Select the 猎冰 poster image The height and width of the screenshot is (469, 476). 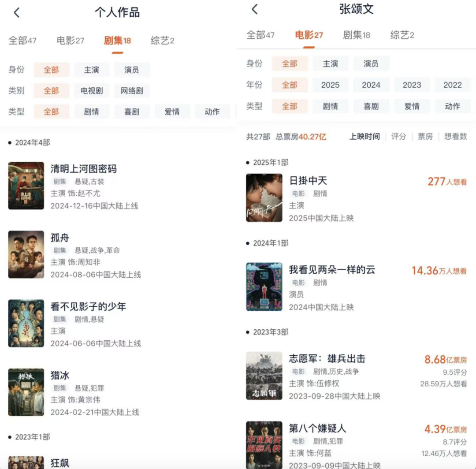pyautogui.click(x=26, y=392)
